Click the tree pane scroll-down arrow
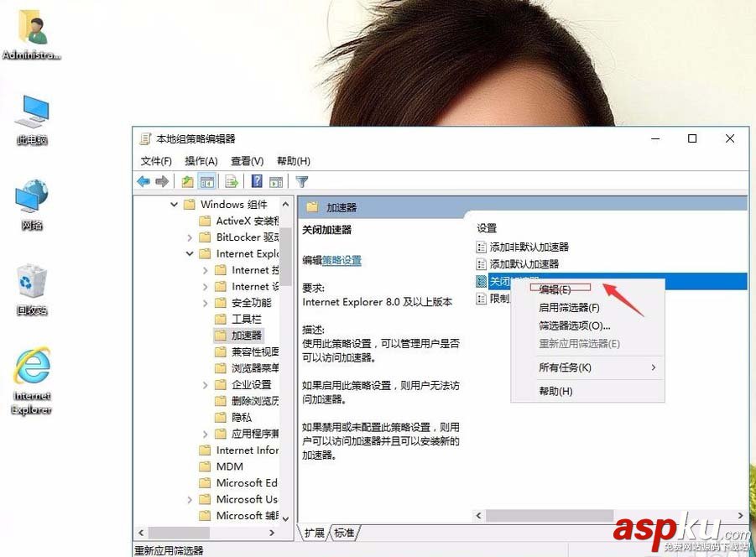Screen dimensions: 756x557 coord(286,518)
